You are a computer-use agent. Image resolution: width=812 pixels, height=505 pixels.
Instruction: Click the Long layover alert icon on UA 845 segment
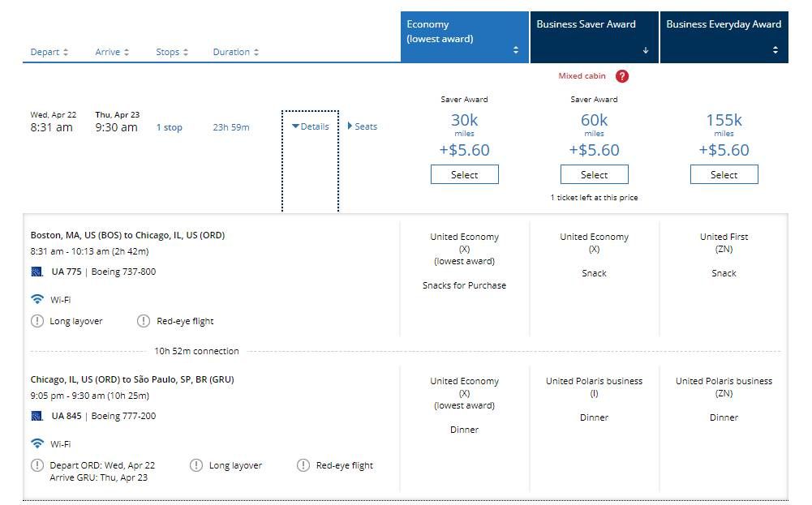pyautogui.click(x=196, y=464)
